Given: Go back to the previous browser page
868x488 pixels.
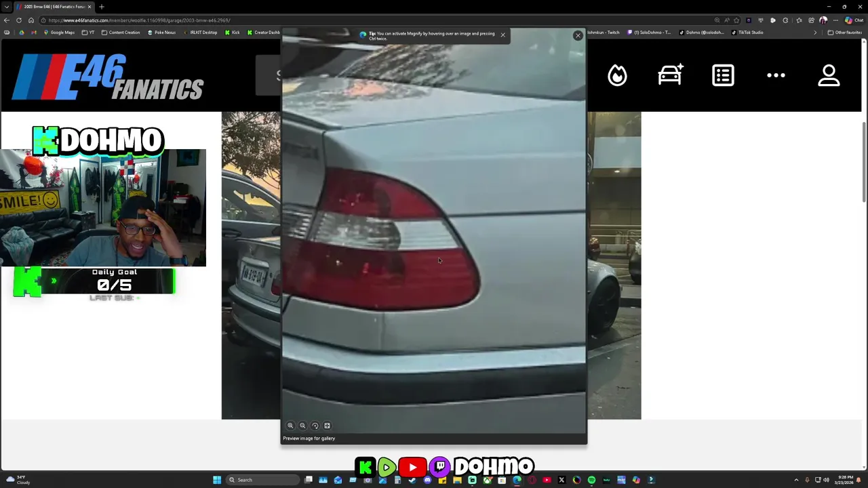Looking at the screenshot, I should [x=7, y=20].
